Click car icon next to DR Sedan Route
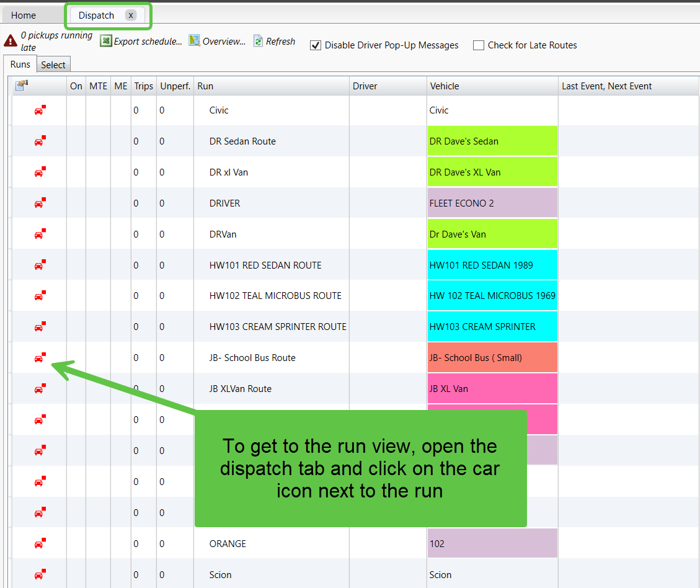The width and height of the screenshot is (700, 588). [x=39, y=141]
